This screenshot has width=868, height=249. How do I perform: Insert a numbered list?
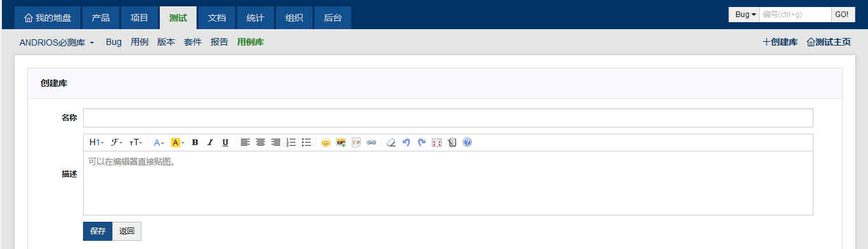pyautogui.click(x=291, y=143)
